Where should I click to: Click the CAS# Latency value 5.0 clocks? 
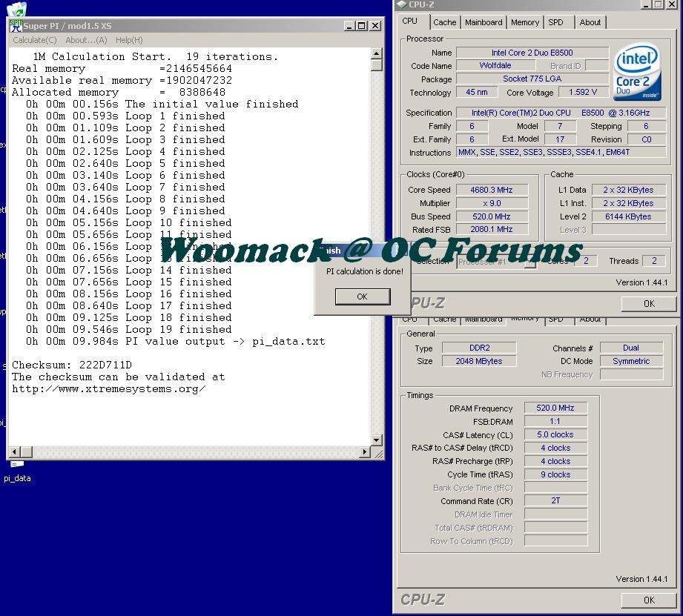click(x=555, y=434)
